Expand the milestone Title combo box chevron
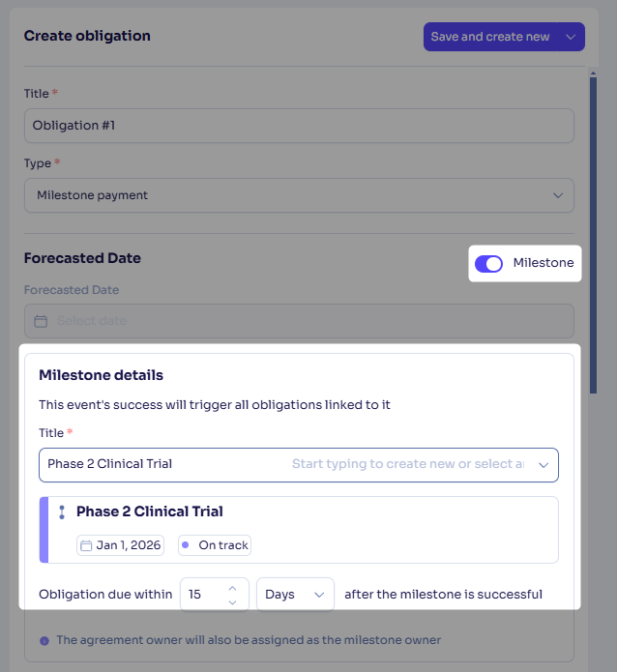This screenshot has width=617, height=672. click(x=544, y=465)
